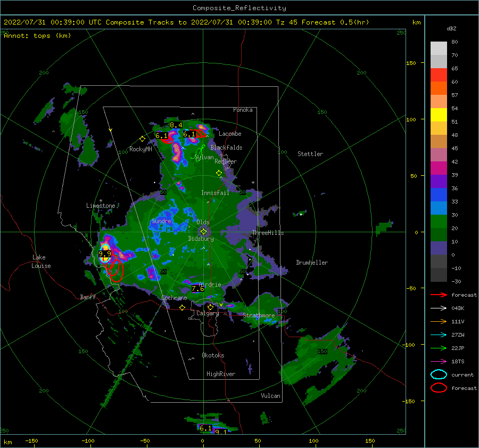
Task: Click the Lacombe city label
Action: (x=230, y=134)
